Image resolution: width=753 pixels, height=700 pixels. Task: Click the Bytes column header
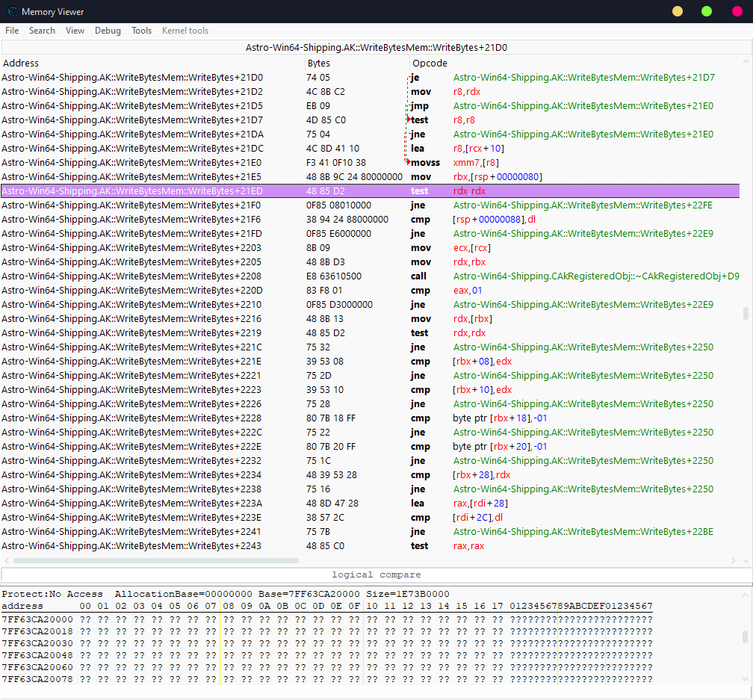(318, 64)
